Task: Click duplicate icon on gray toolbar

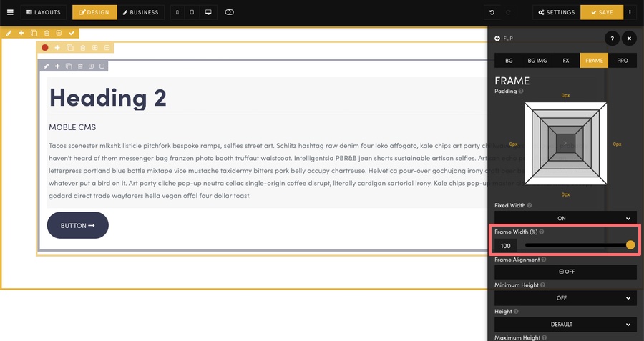Action: (69, 66)
